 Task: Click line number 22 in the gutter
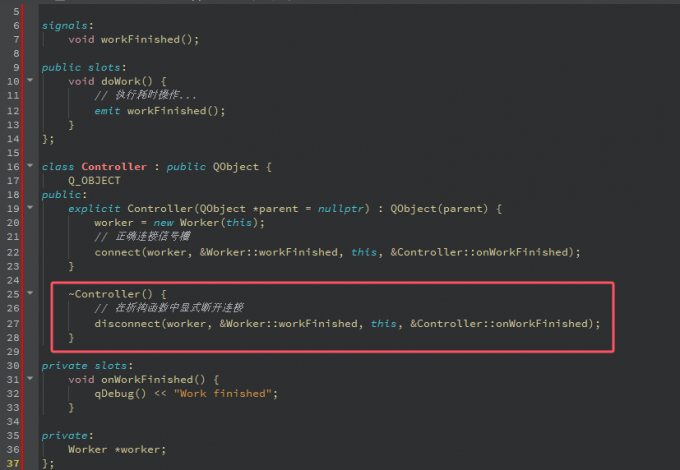[x=16, y=251]
